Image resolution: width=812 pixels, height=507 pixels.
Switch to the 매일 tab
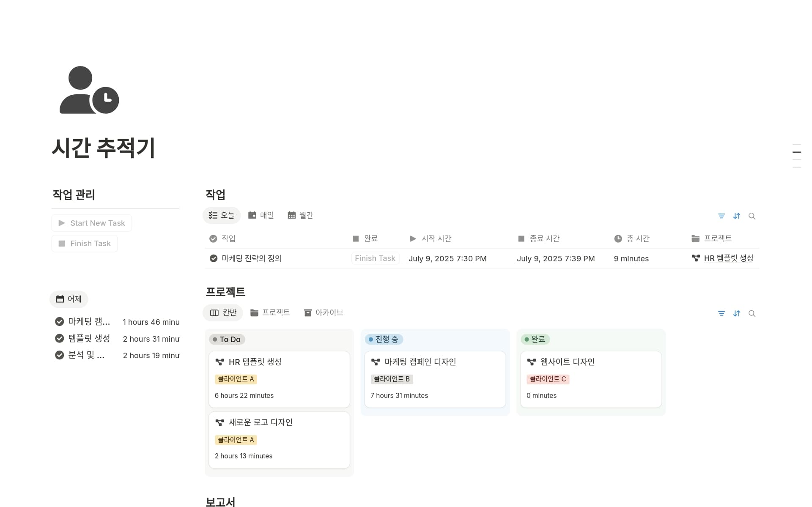click(x=261, y=215)
